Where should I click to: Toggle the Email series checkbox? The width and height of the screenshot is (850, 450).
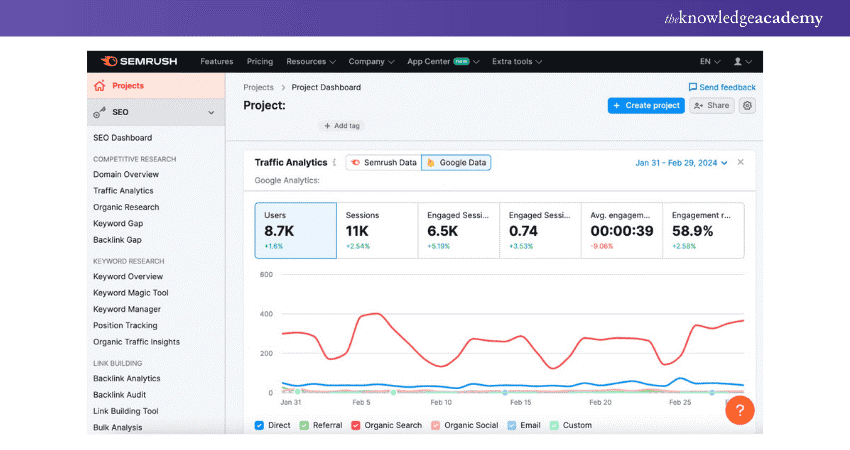click(x=512, y=425)
